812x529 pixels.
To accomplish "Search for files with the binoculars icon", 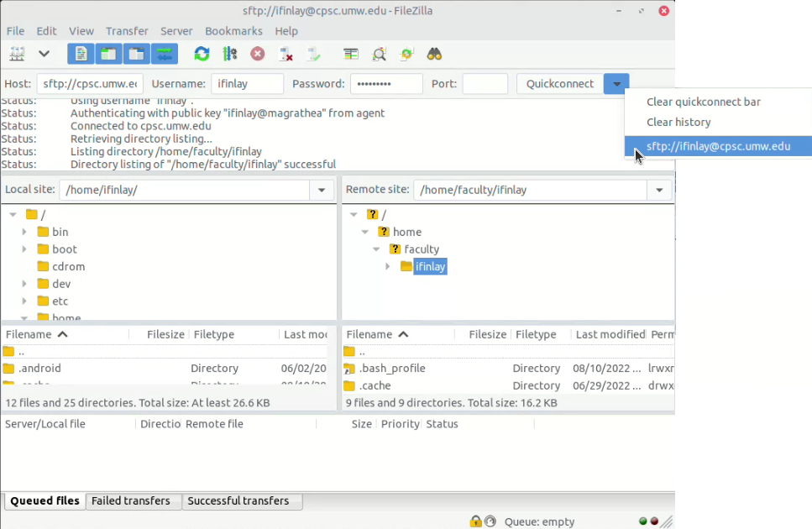I will pyautogui.click(x=434, y=54).
